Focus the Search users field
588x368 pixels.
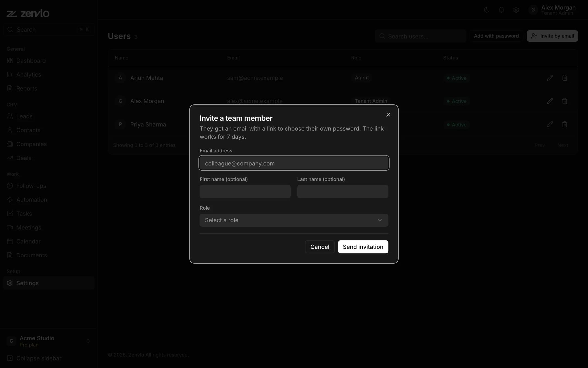click(421, 36)
